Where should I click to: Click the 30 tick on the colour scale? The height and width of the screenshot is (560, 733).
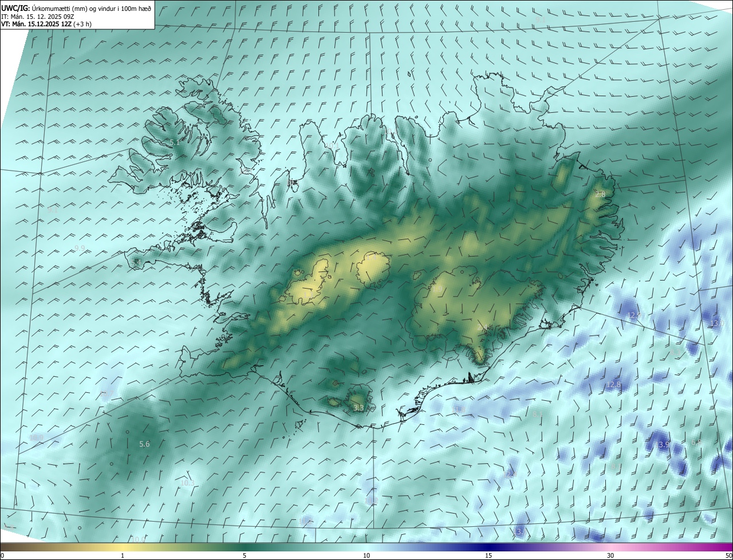[x=610, y=556]
